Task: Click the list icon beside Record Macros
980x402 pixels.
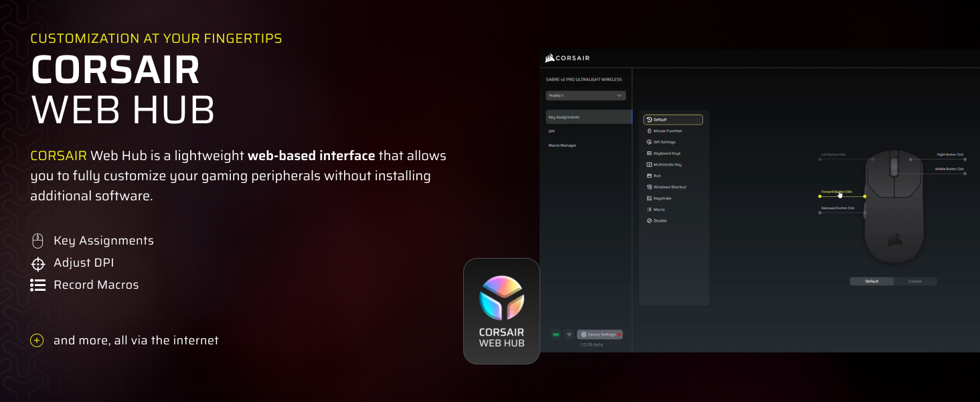Action: pyautogui.click(x=37, y=285)
